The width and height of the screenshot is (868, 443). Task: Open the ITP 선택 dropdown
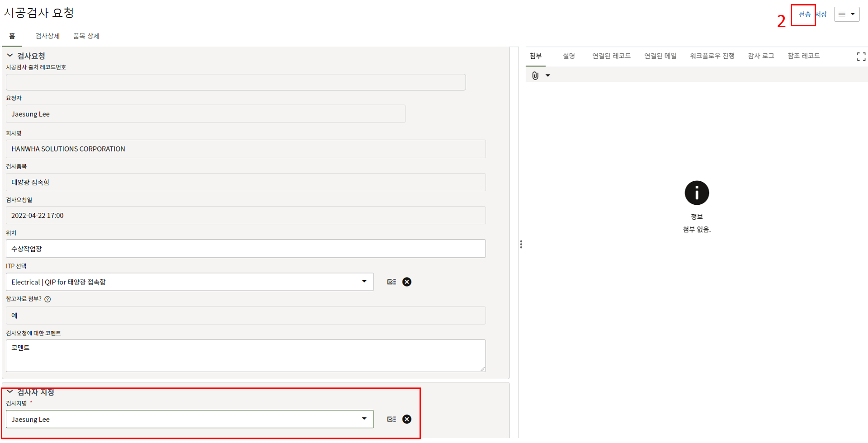[x=364, y=282]
